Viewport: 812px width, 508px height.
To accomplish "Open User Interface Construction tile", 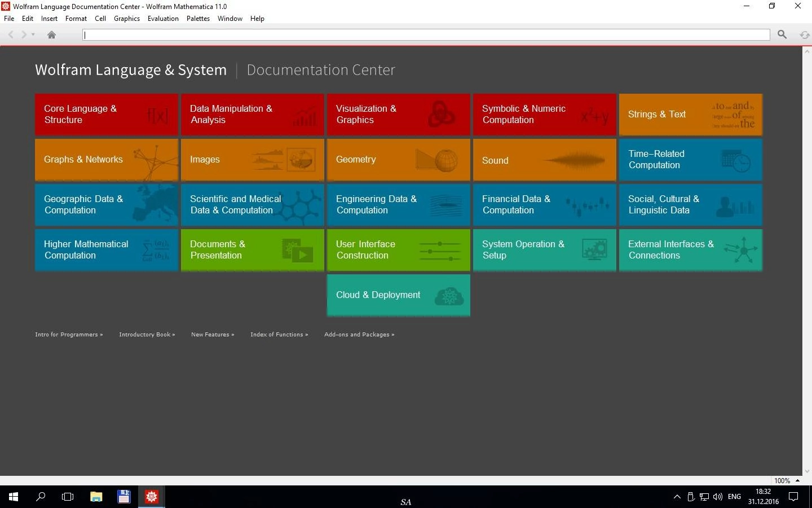I will tap(399, 250).
